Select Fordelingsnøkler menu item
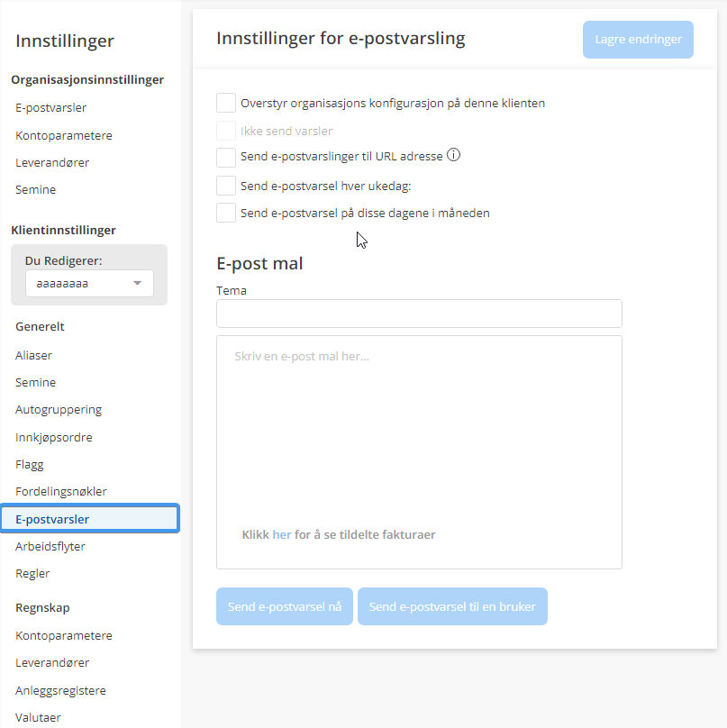 (x=61, y=491)
